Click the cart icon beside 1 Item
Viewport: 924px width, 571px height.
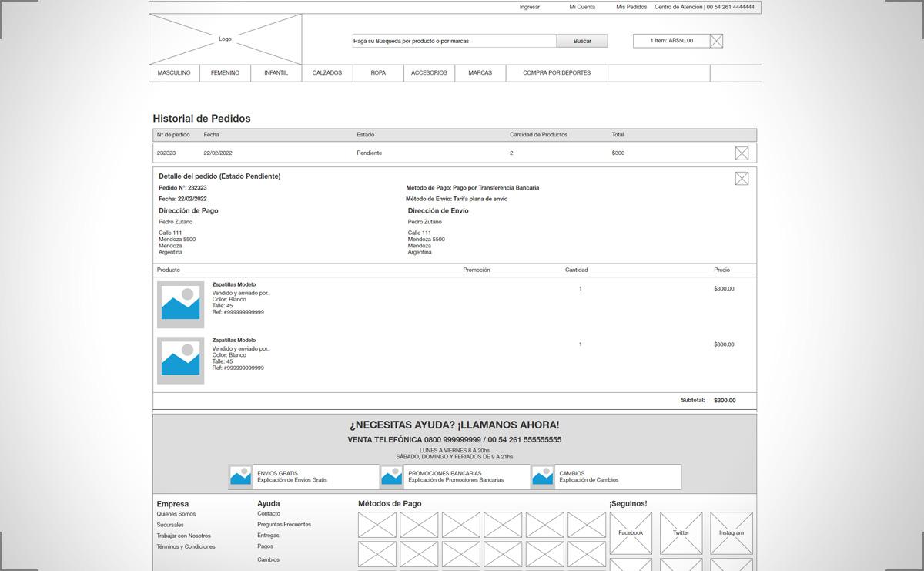point(716,41)
